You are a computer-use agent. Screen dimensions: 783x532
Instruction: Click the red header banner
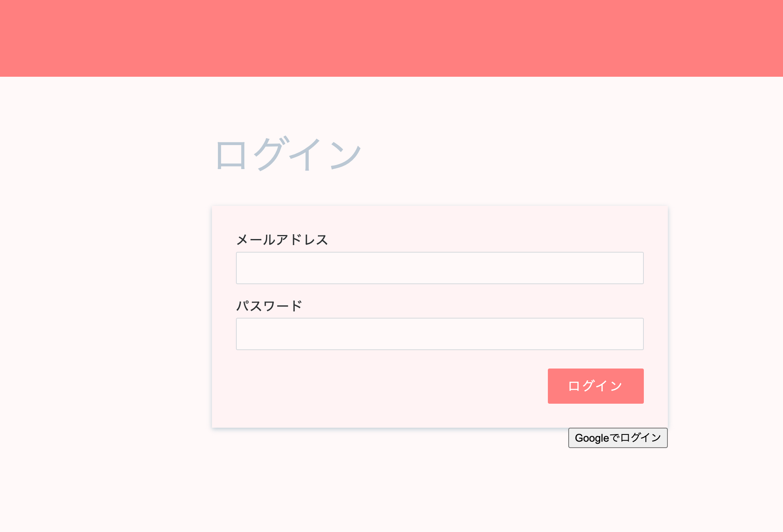point(391,38)
